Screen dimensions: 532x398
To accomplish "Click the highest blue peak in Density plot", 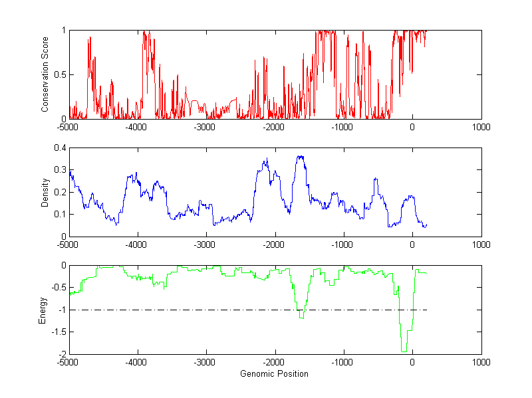I will click(300, 157).
